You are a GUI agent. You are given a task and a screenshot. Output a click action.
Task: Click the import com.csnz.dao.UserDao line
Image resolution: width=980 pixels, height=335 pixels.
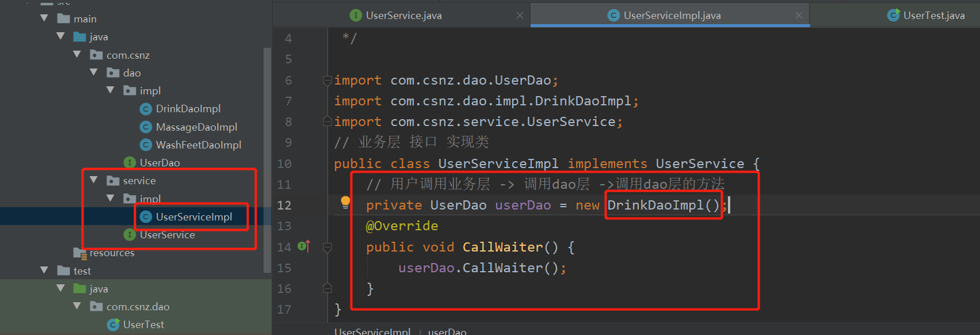446,81
